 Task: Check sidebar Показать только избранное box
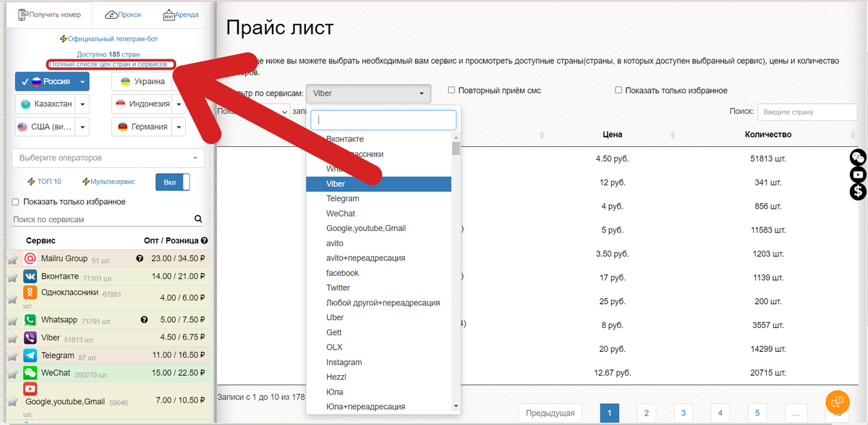coord(16,202)
